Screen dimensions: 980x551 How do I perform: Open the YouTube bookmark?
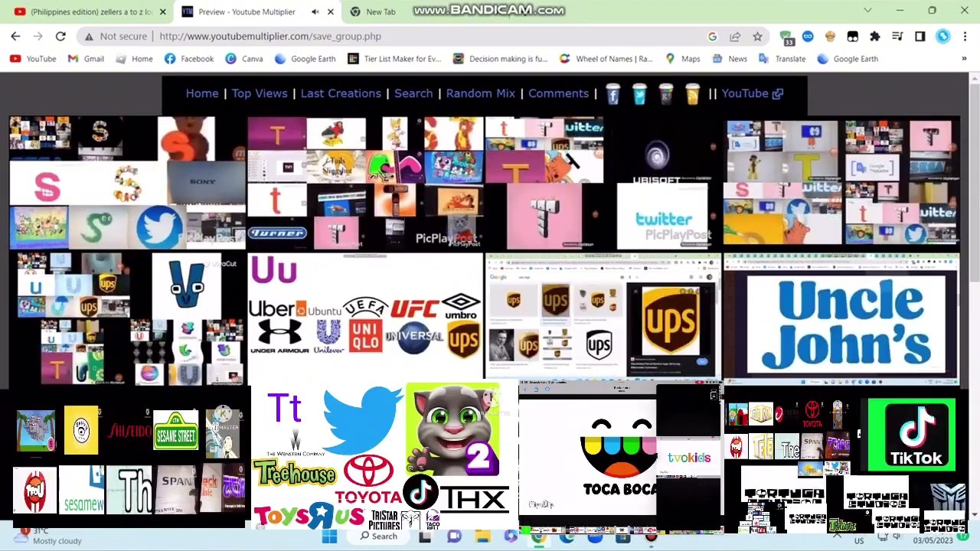coord(33,59)
